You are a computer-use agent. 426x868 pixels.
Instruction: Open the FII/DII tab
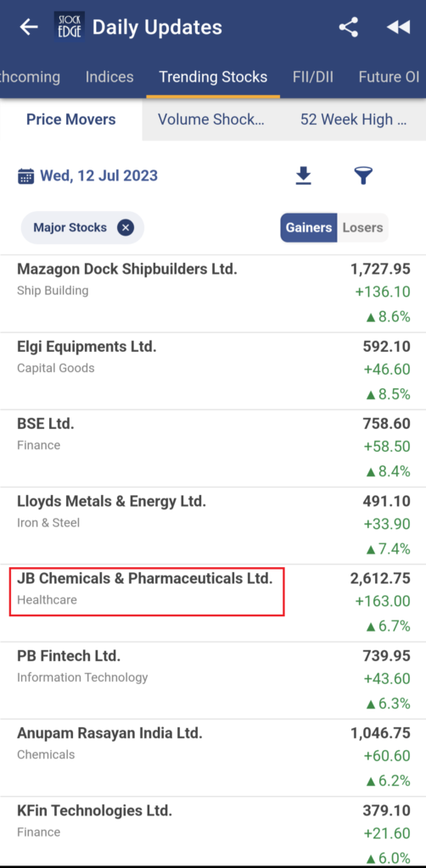coord(313,77)
